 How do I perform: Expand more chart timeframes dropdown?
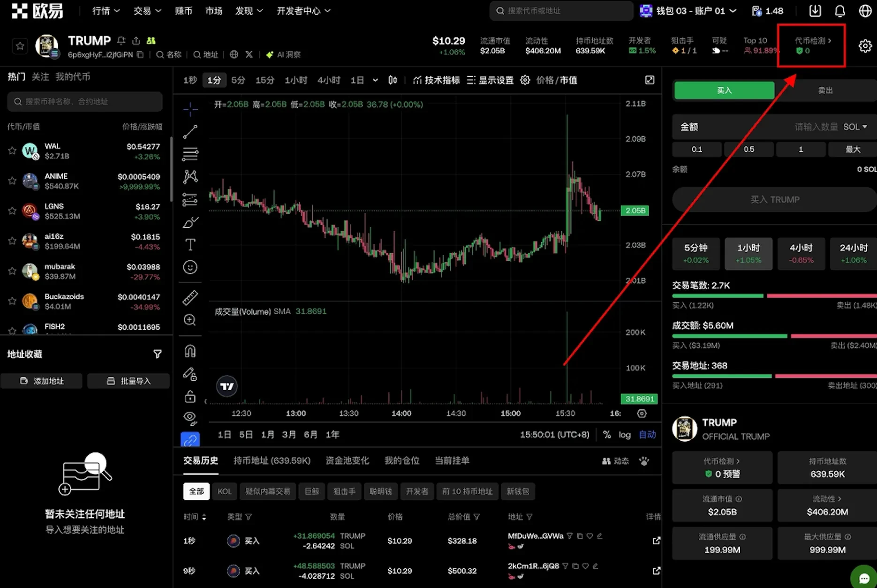375,80
